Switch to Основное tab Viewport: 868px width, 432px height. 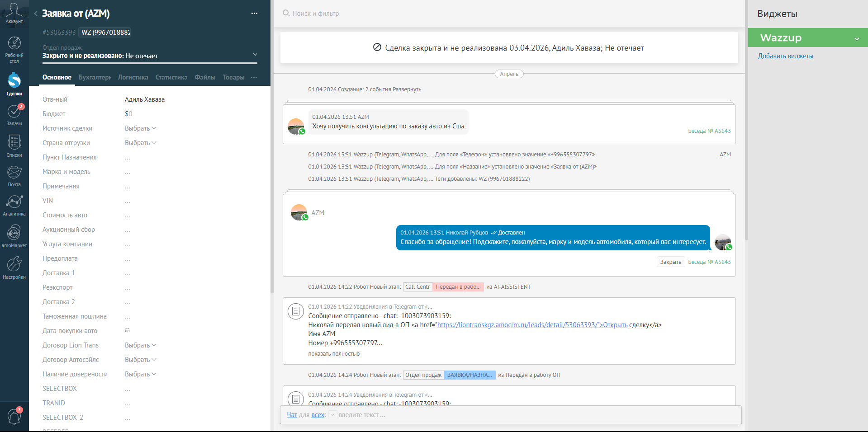pos(57,77)
